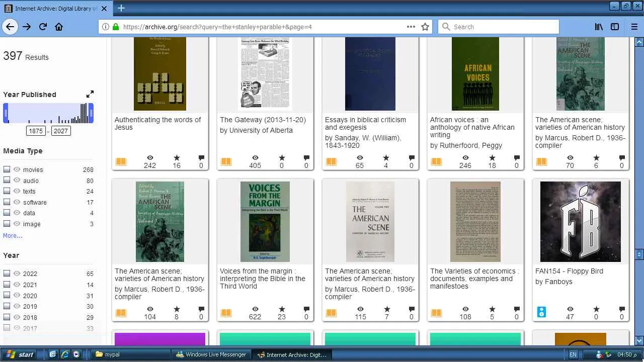Open Voices from the margin title link
The image size is (644, 362).
click(x=263, y=279)
